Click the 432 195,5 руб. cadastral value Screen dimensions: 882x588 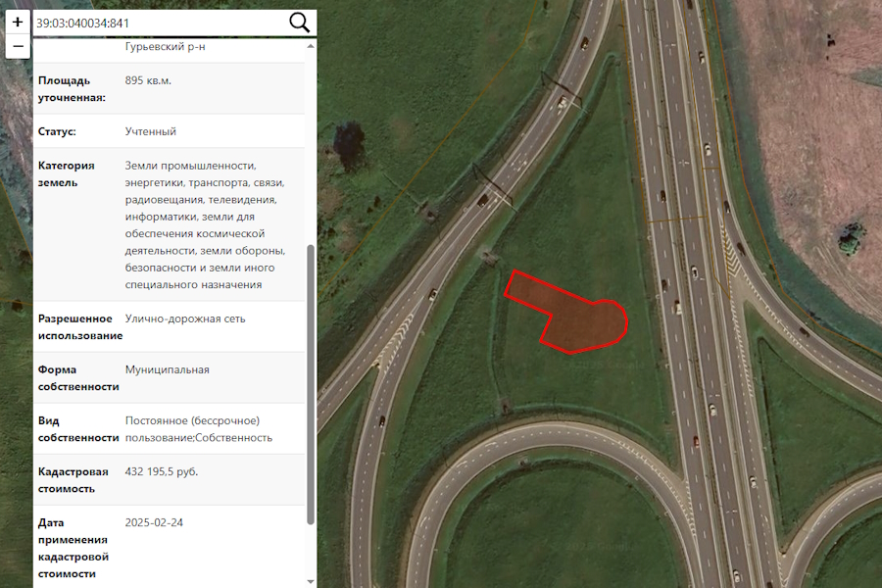pos(162,471)
